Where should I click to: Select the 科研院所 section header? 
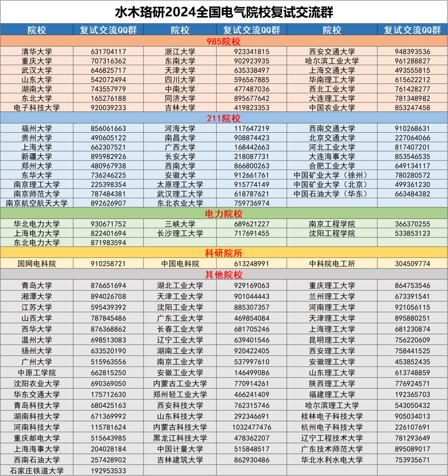click(224, 253)
